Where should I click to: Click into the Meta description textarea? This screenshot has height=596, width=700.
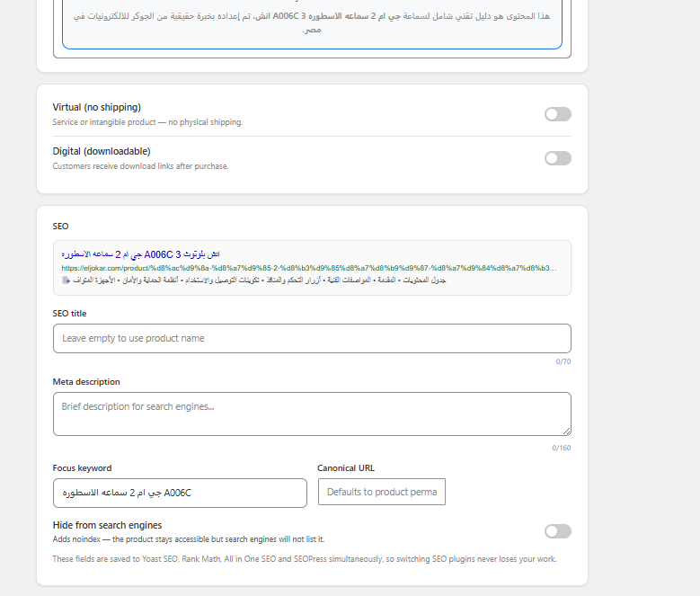(312, 414)
